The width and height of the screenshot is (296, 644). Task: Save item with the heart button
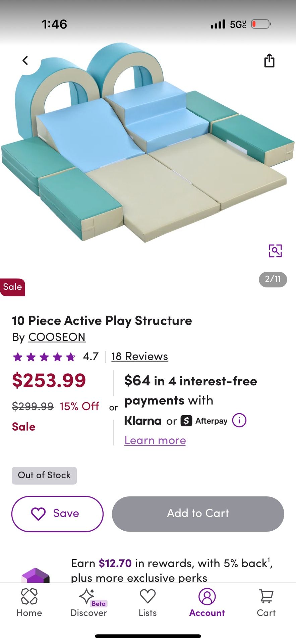pyautogui.click(x=57, y=514)
